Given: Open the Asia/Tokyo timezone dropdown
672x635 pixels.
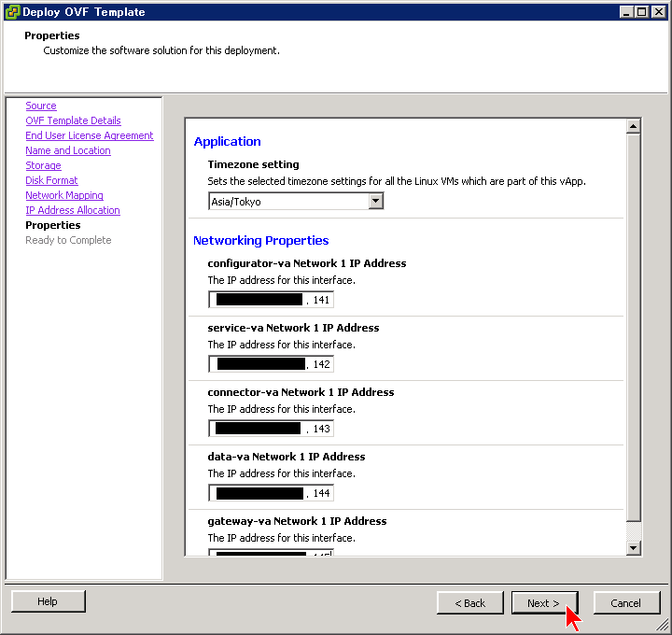Looking at the screenshot, I should [x=296, y=201].
